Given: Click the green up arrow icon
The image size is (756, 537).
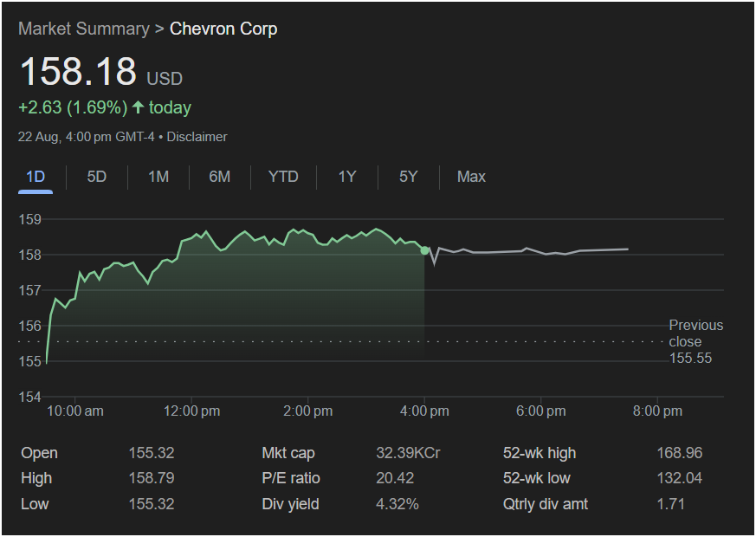Looking at the screenshot, I should click(138, 107).
